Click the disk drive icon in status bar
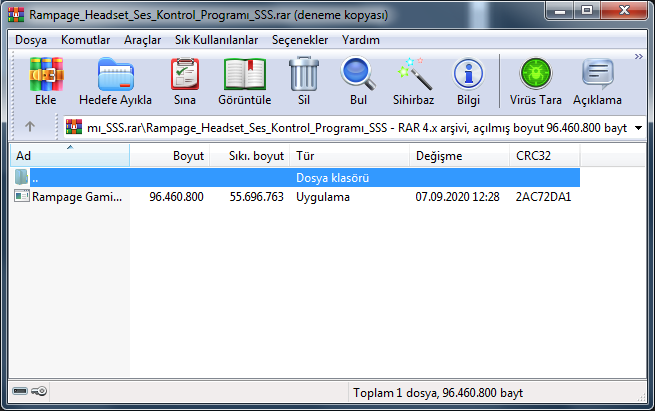Viewport: 655px width, 411px height. pos(20,391)
